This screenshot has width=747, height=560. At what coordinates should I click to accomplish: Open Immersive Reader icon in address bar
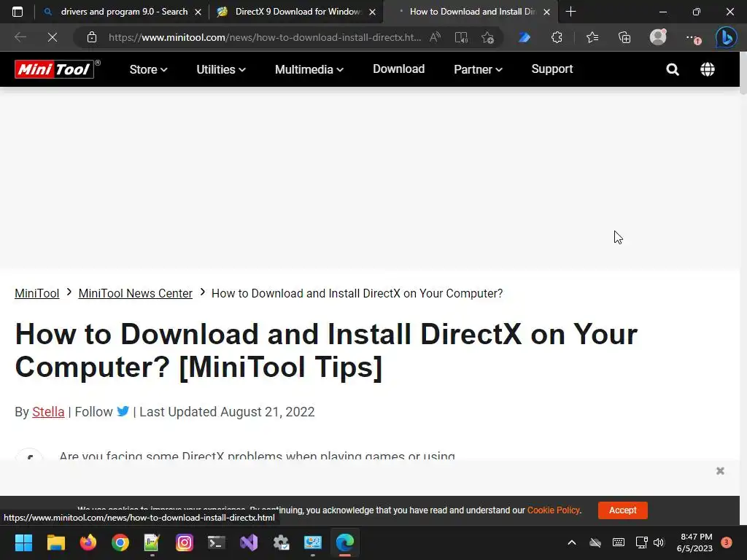click(x=461, y=37)
